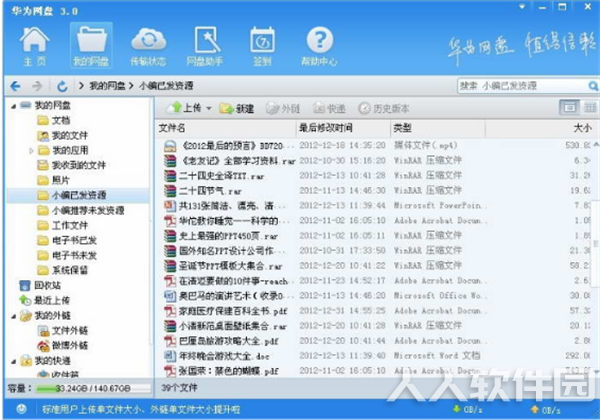Select 华佗教你睡觉 PDF file icon
This screenshot has height=420, width=600.
170,221
